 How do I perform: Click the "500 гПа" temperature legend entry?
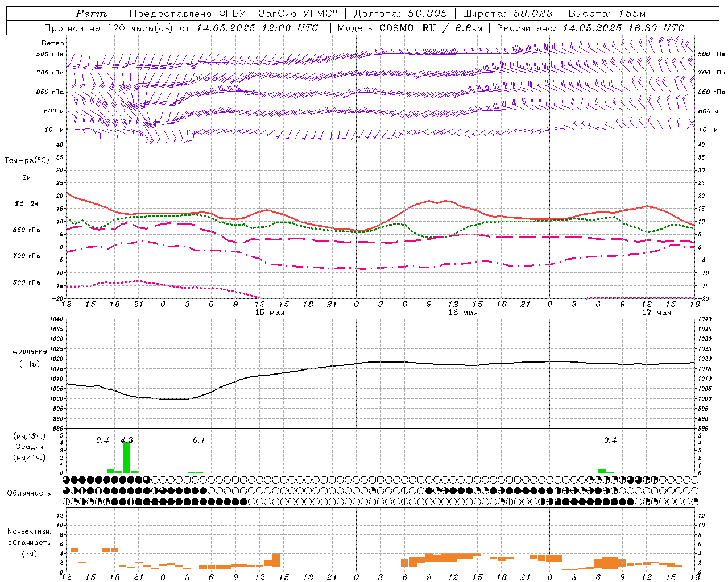click(x=27, y=282)
